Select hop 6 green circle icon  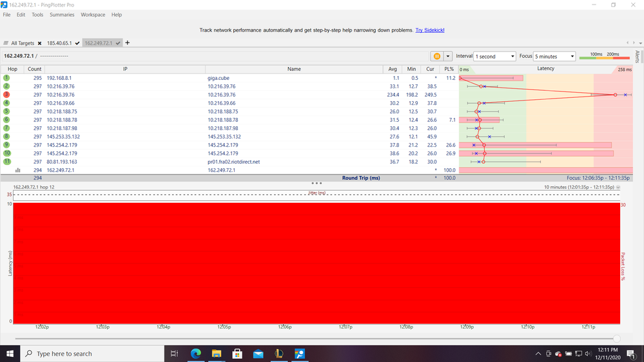point(6,120)
